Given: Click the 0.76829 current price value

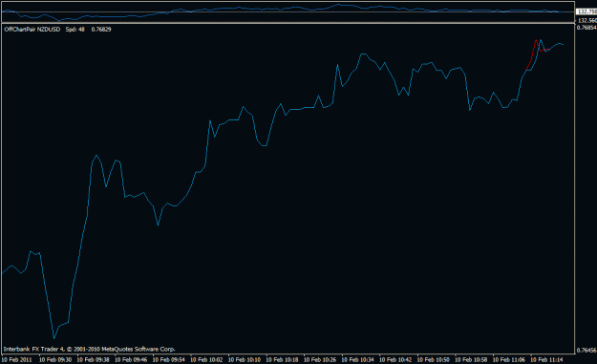Looking at the screenshot, I should coord(101,30).
